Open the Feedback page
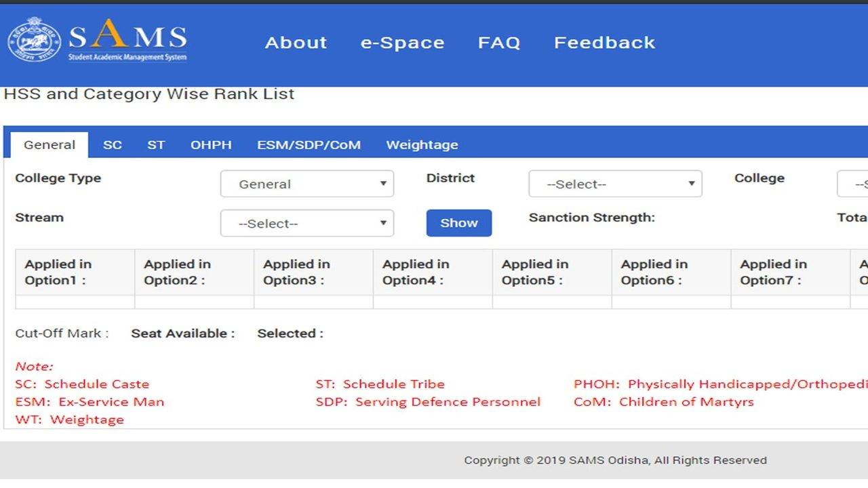The width and height of the screenshot is (868, 488). 604,43
